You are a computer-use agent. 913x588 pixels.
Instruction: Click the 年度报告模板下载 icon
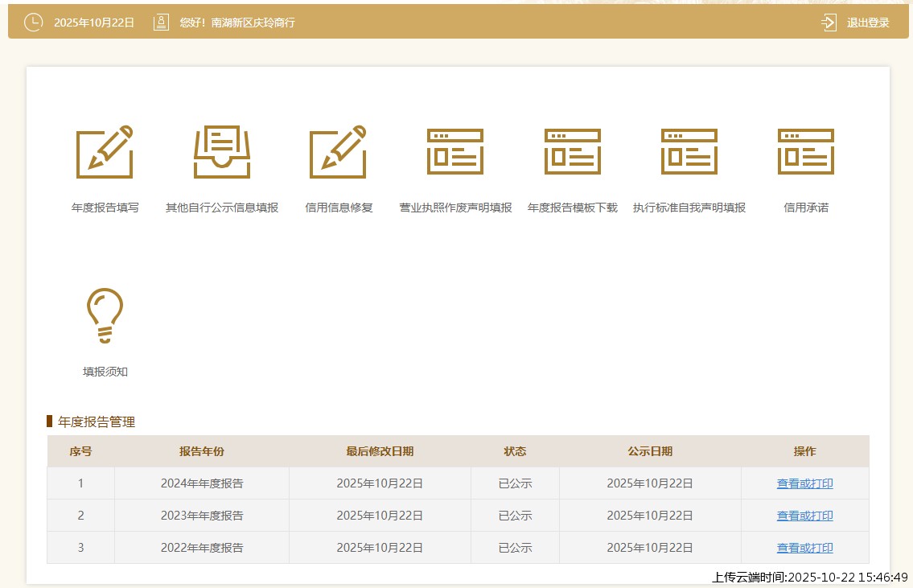pos(572,152)
